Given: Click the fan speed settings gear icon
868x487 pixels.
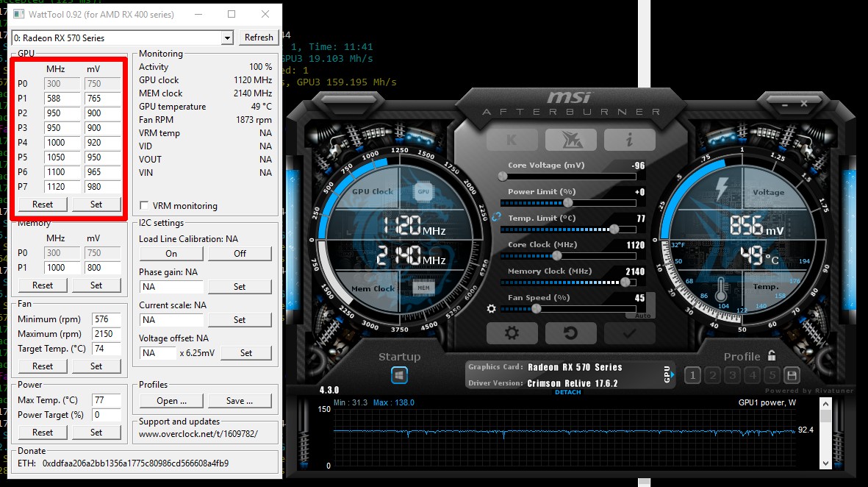Looking at the screenshot, I should coord(491,309).
